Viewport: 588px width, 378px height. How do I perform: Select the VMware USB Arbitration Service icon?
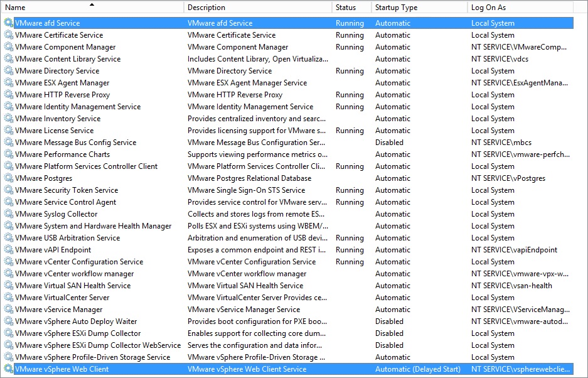click(x=9, y=238)
